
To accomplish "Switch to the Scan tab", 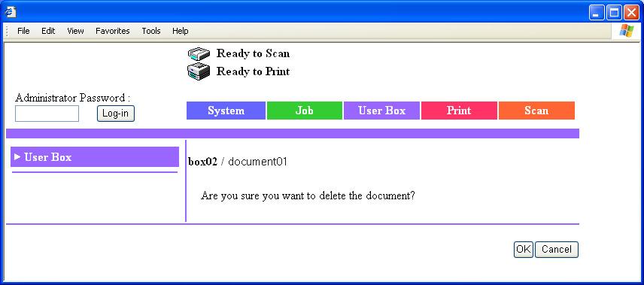I will click(536, 111).
